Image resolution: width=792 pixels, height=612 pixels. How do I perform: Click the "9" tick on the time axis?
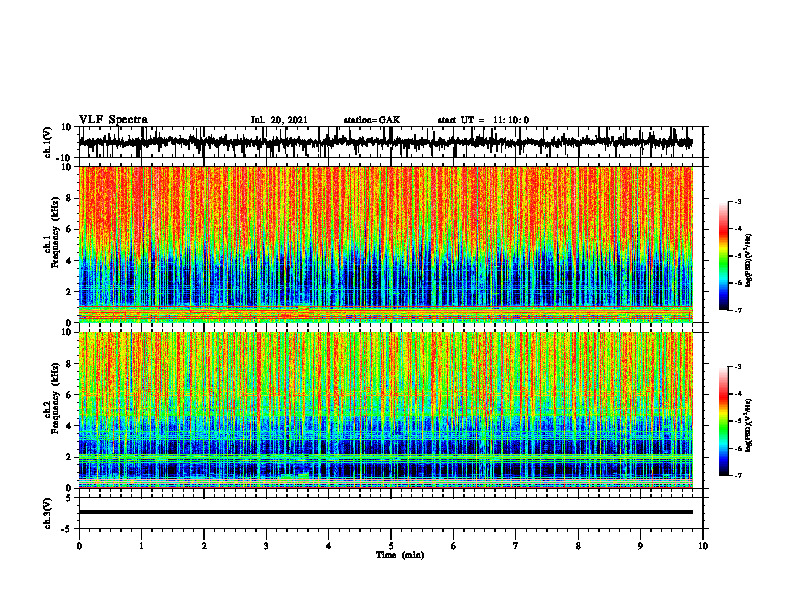tap(640, 546)
